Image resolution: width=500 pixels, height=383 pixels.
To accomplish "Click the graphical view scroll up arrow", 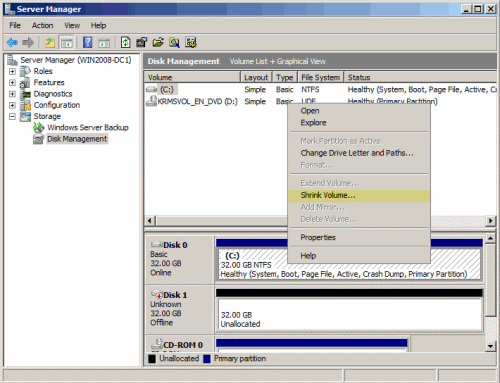I will 490,238.
